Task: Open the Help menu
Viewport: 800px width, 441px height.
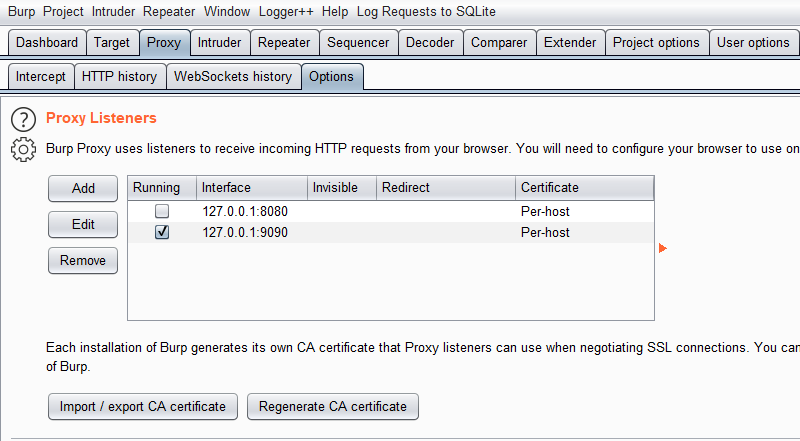Action: click(335, 11)
